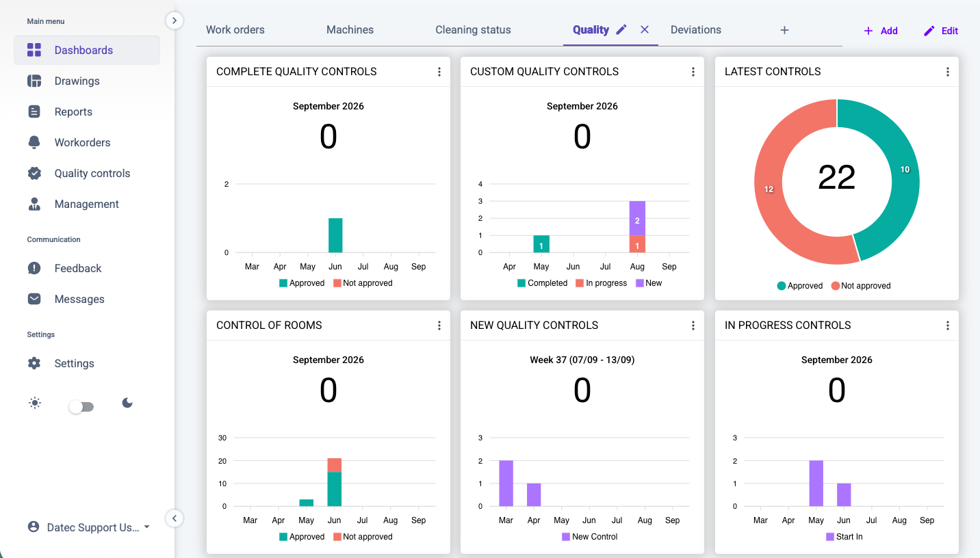Click the Management person icon
Screen dimensions: 980x558
[34, 204]
